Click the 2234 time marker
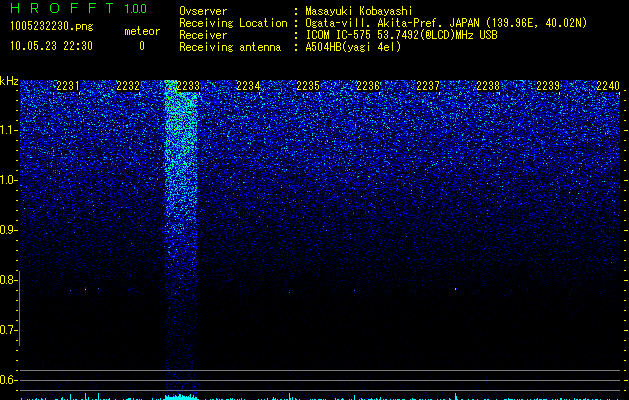 click(248, 86)
